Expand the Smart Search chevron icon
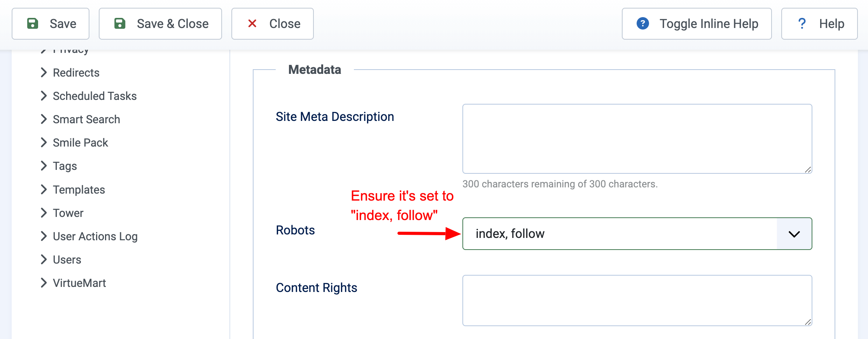The height and width of the screenshot is (339, 868). (44, 119)
